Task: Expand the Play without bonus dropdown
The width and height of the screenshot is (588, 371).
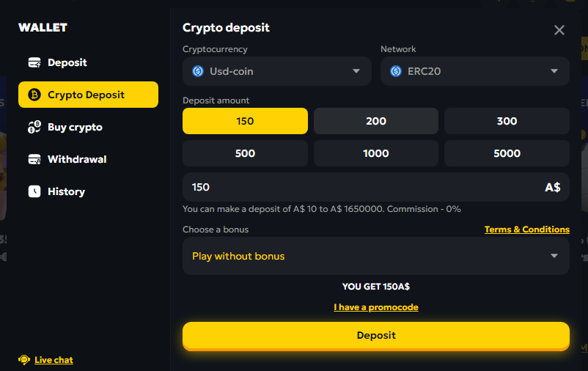Action: click(376, 256)
